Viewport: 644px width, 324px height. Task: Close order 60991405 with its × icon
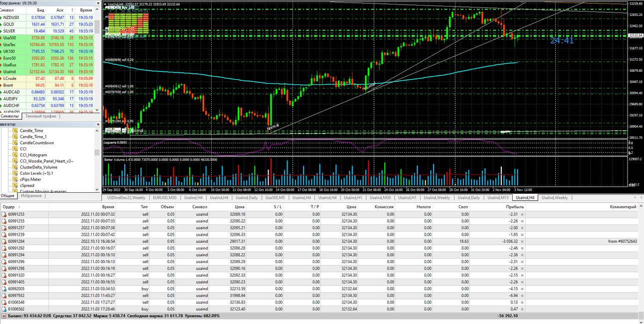click(x=522, y=282)
